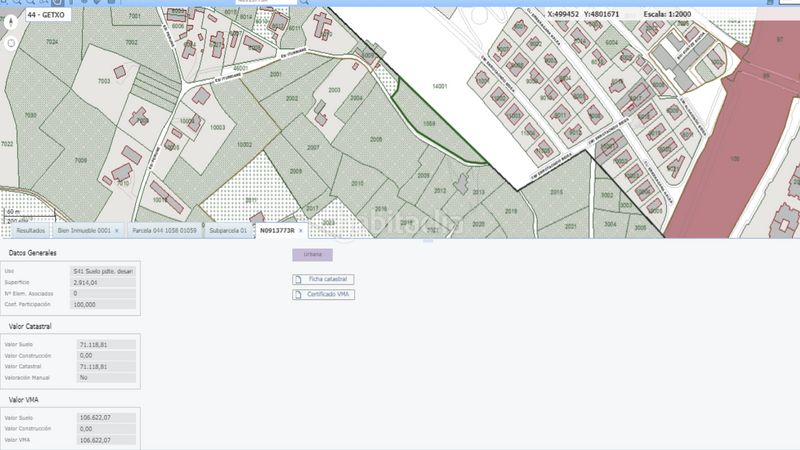Viewport: 800px width, 450px height.
Task: Select parcel 14001 on the map
Action: 438,88
